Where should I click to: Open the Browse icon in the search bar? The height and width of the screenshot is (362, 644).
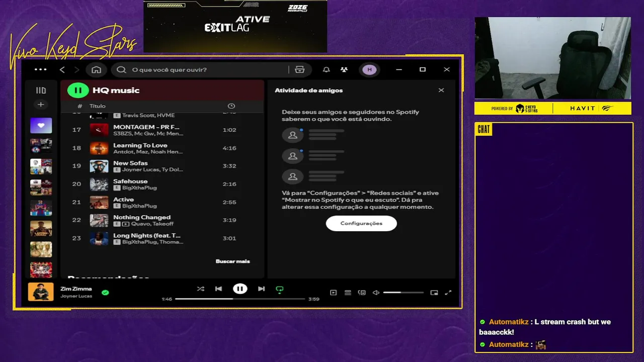point(300,69)
